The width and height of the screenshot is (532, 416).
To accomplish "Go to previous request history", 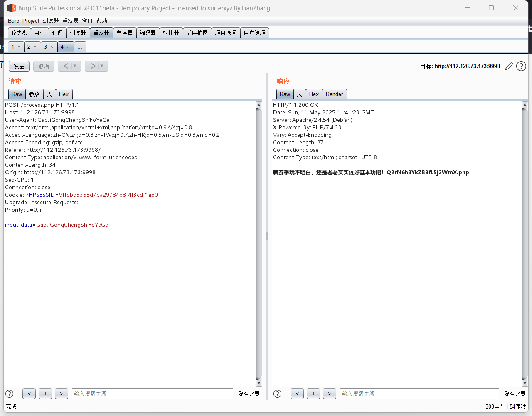I will click(x=65, y=66).
